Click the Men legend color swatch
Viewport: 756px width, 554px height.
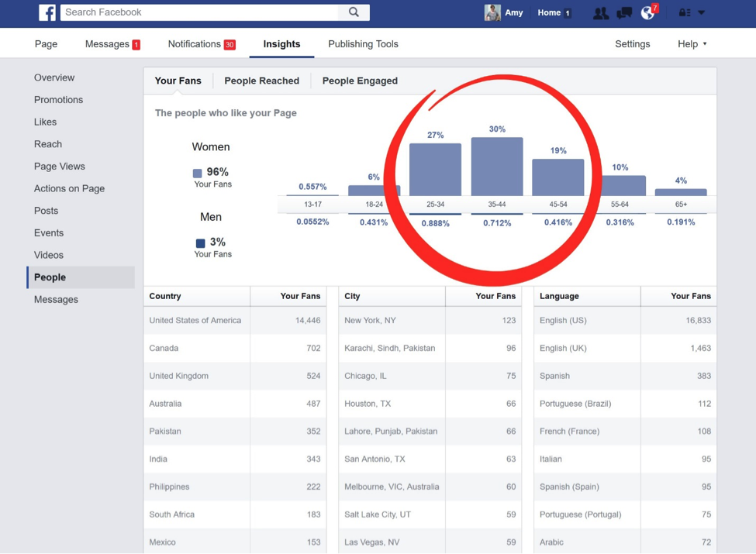[x=201, y=243]
